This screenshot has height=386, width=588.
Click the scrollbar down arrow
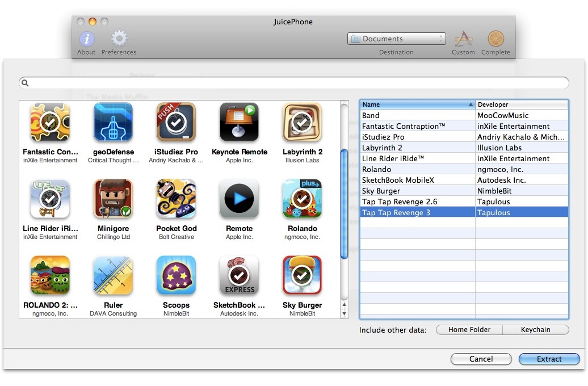pos(345,314)
